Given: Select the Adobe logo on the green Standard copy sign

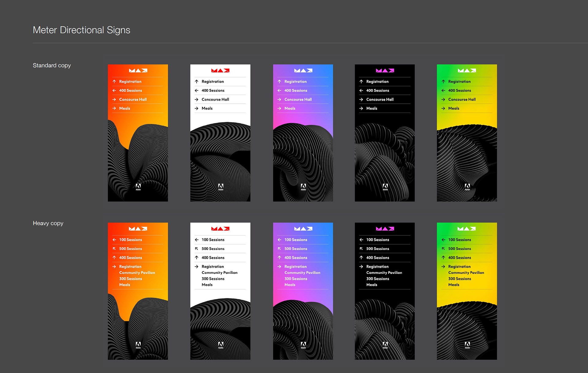Looking at the screenshot, I should [467, 187].
